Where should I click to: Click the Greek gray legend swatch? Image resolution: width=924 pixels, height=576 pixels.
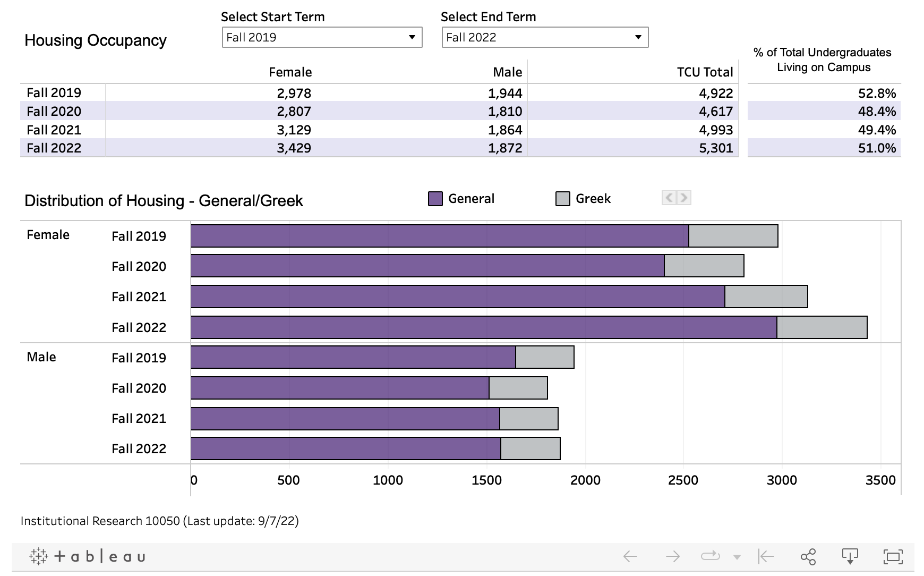click(562, 199)
